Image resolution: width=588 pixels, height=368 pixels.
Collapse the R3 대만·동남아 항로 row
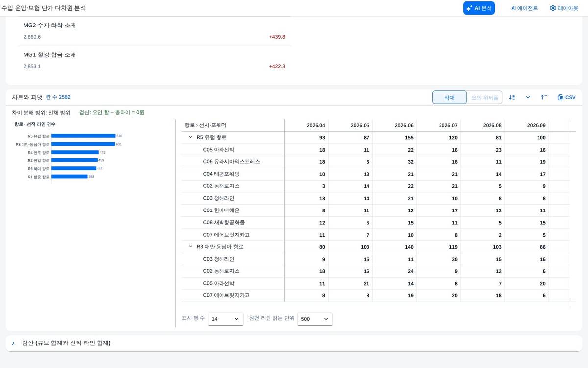click(x=190, y=247)
